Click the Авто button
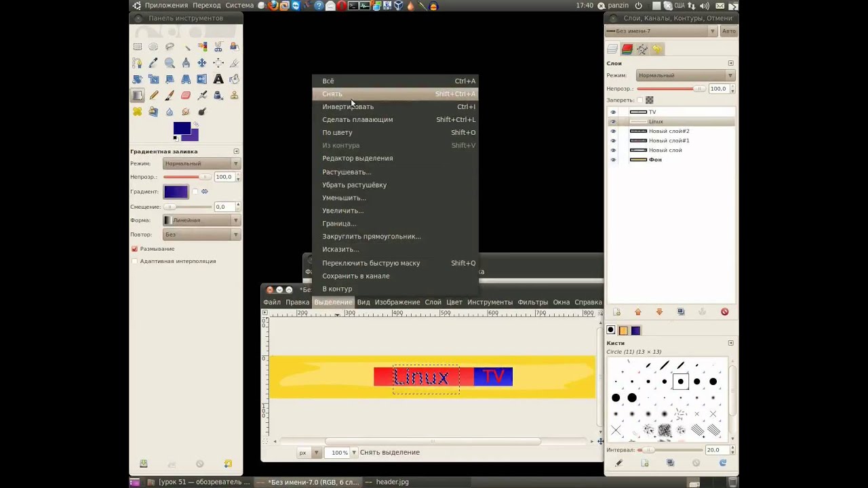The width and height of the screenshot is (868, 488). (x=729, y=31)
